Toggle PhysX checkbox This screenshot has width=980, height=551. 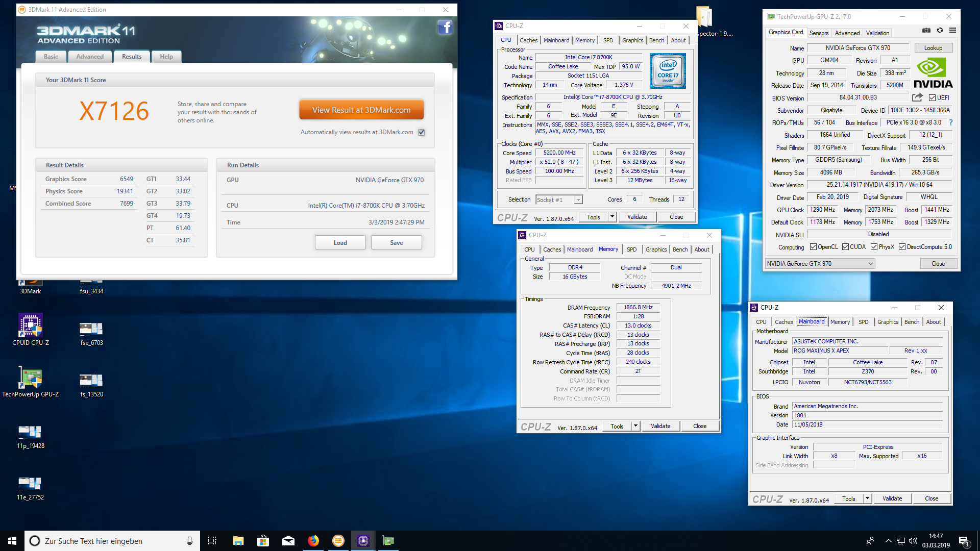coord(874,247)
